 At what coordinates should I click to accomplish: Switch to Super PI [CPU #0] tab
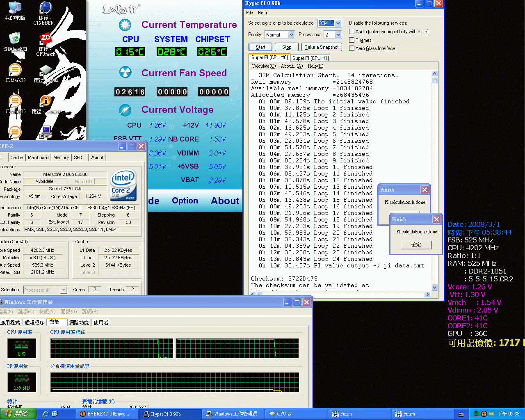pos(269,57)
